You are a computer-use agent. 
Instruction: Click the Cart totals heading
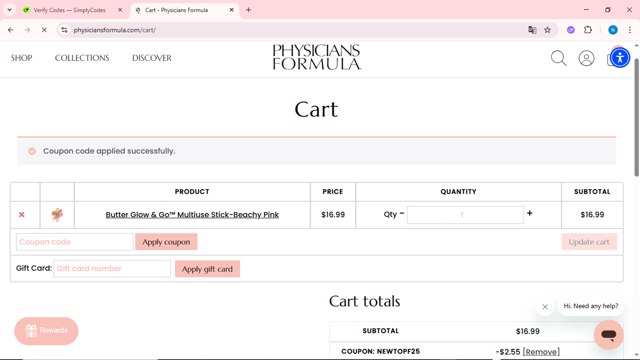[x=364, y=301]
